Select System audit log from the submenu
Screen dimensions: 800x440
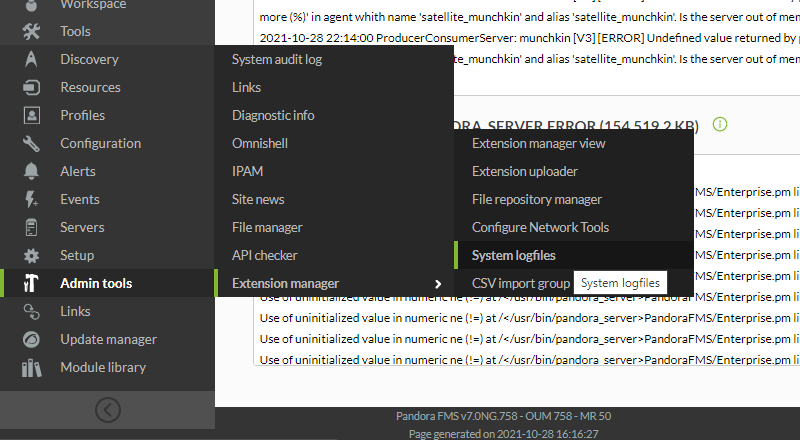277,59
